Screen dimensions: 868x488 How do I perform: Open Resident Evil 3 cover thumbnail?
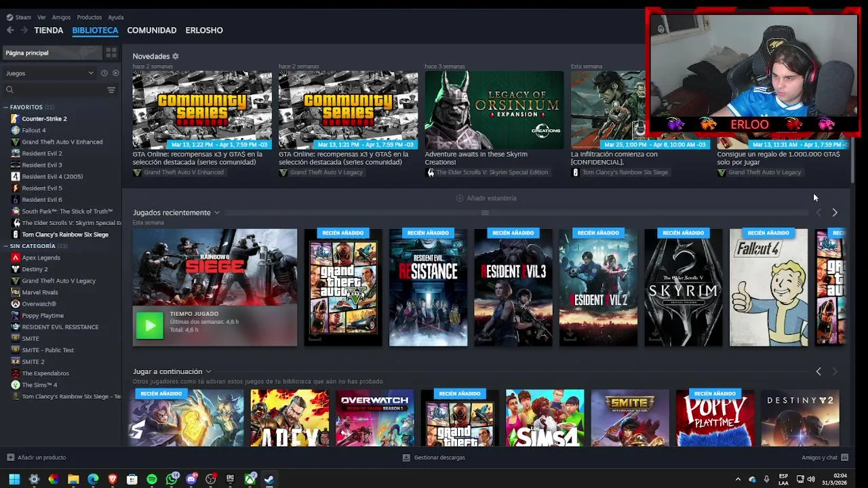coord(513,287)
